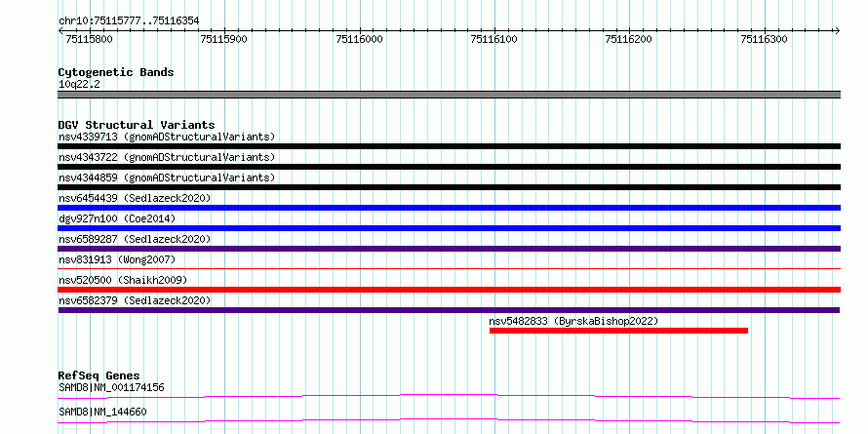
Task: Click the purple bar for nsv6589287
Action: [x=449, y=249]
